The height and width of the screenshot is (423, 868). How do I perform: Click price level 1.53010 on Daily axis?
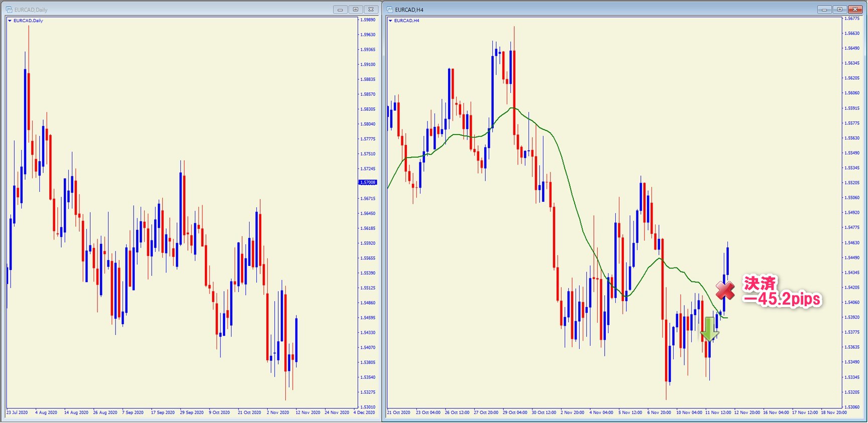pos(368,407)
